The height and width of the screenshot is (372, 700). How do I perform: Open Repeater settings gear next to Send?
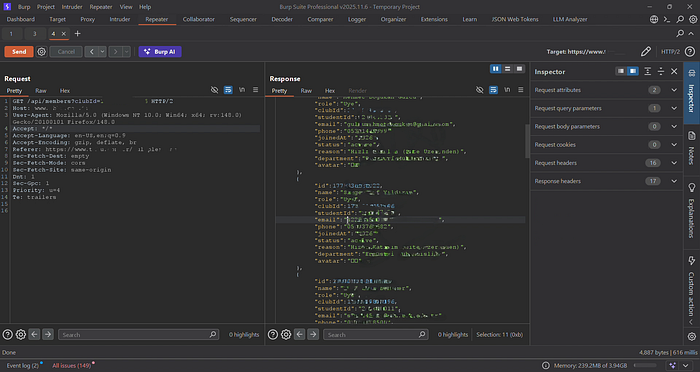click(42, 52)
